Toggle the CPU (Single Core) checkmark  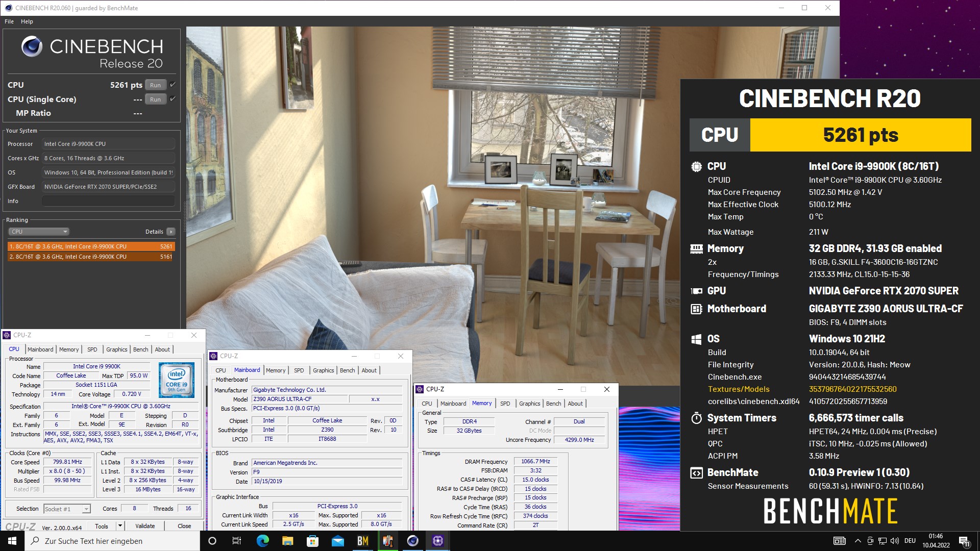173,99
